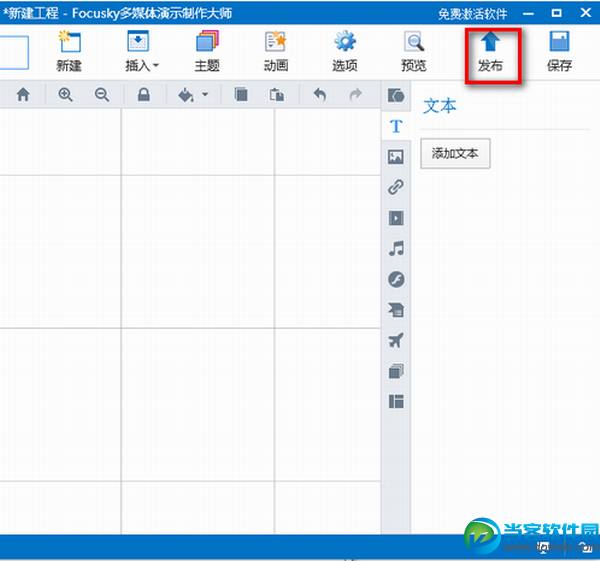The height and width of the screenshot is (561, 600).
Task: Select the music note sidebar icon
Action: 396,249
